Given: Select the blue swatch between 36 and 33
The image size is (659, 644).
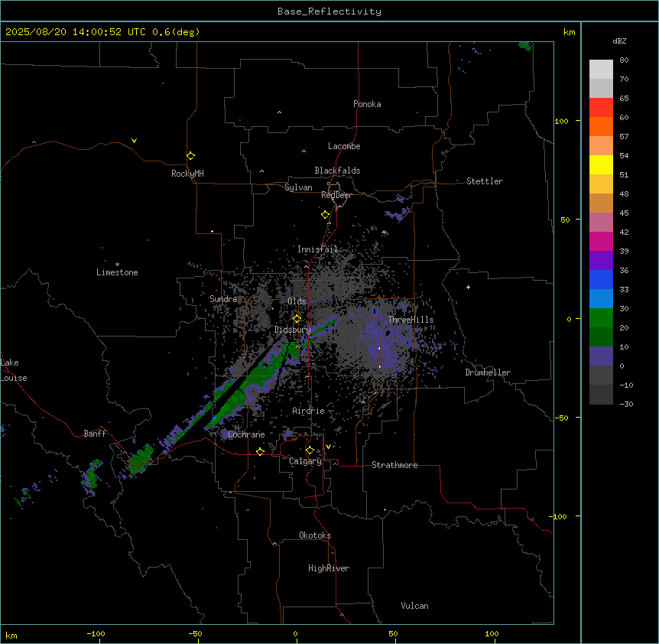Looking at the screenshot, I should click(601, 280).
